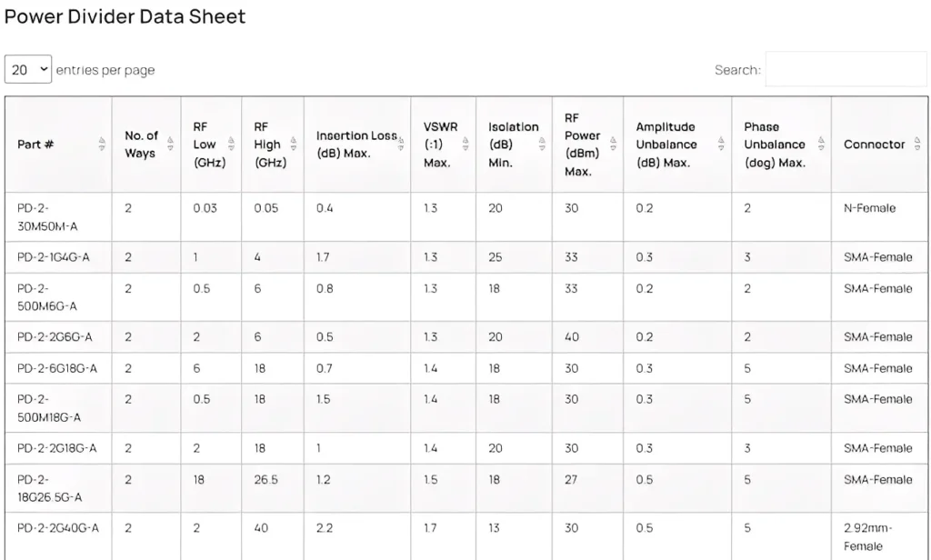931x560 pixels.
Task: Sort by Phase Unbalance arrows
Action: (820, 145)
